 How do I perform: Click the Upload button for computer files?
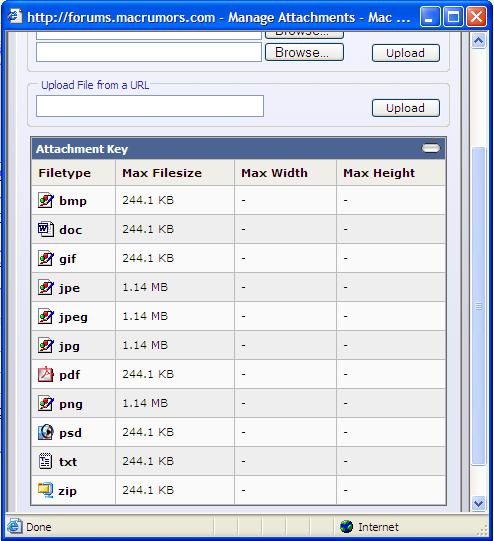click(x=406, y=53)
